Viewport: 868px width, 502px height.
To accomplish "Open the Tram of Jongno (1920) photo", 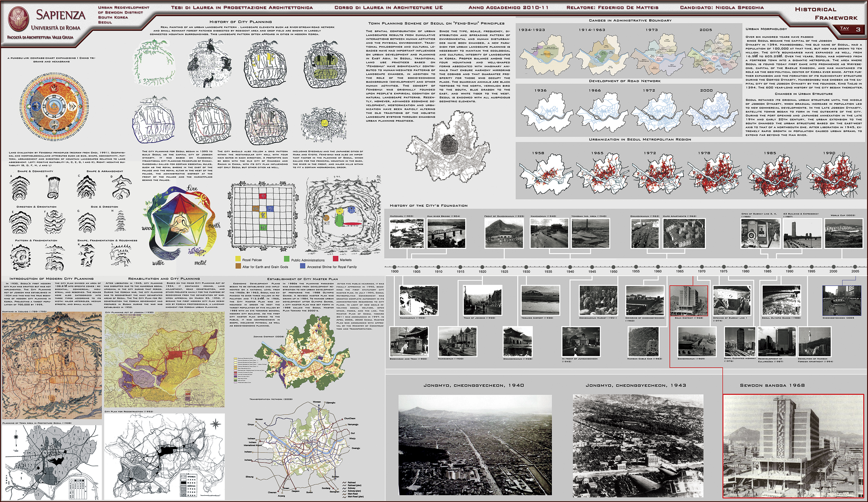I will click(x=482, y=300).
